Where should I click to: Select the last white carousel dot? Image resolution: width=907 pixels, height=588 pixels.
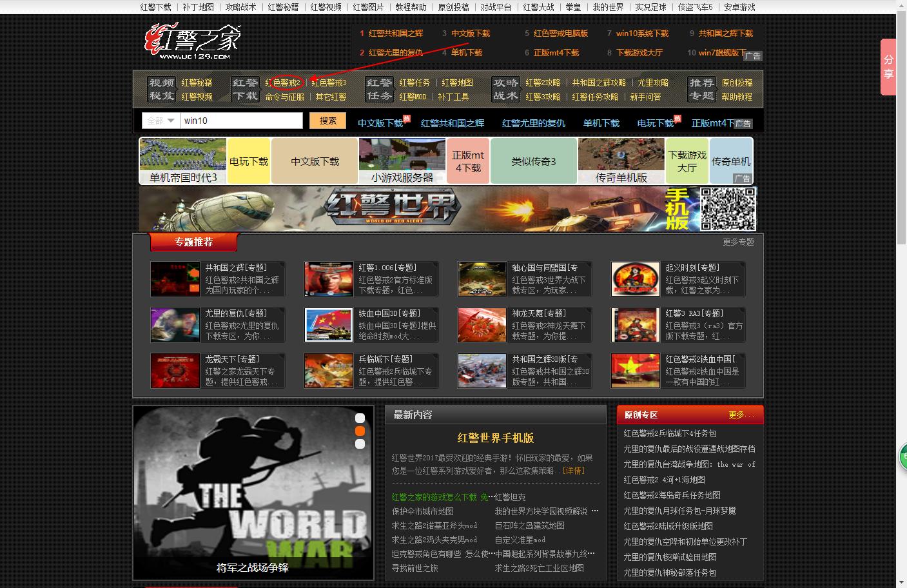[360, 444]
